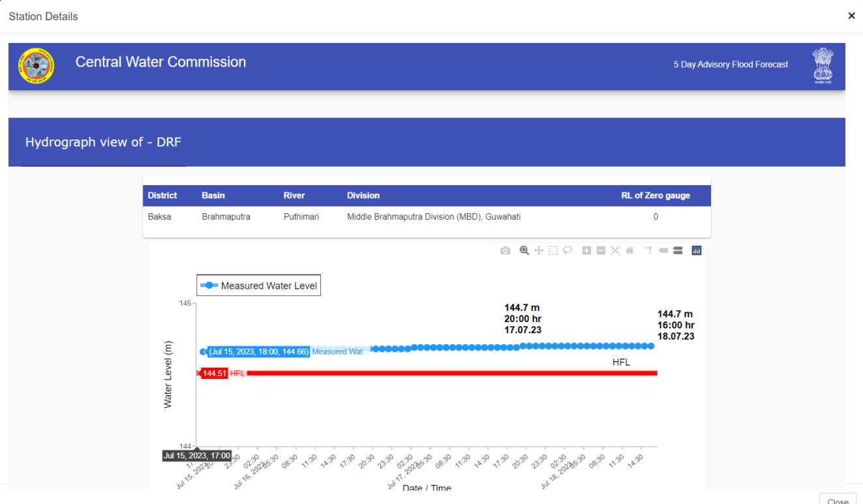Screen dimensions: 863x504
Task: Enable show closest data on hover
Action: coord(663,250)
